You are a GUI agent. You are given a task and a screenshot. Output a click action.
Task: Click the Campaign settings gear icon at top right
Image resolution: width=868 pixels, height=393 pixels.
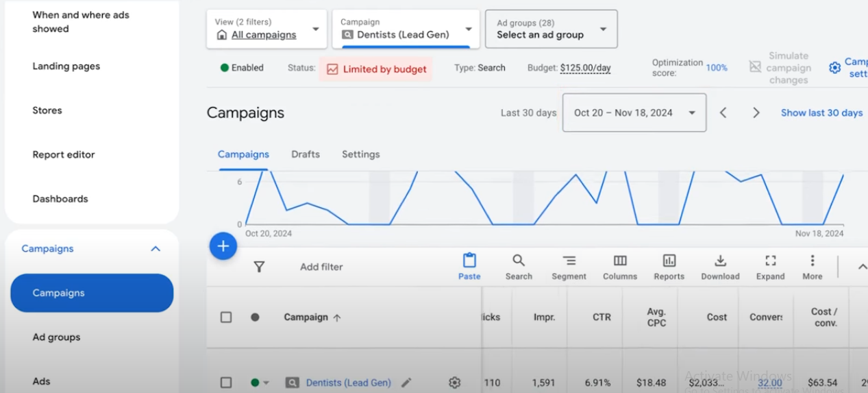[x=834, y=68]
